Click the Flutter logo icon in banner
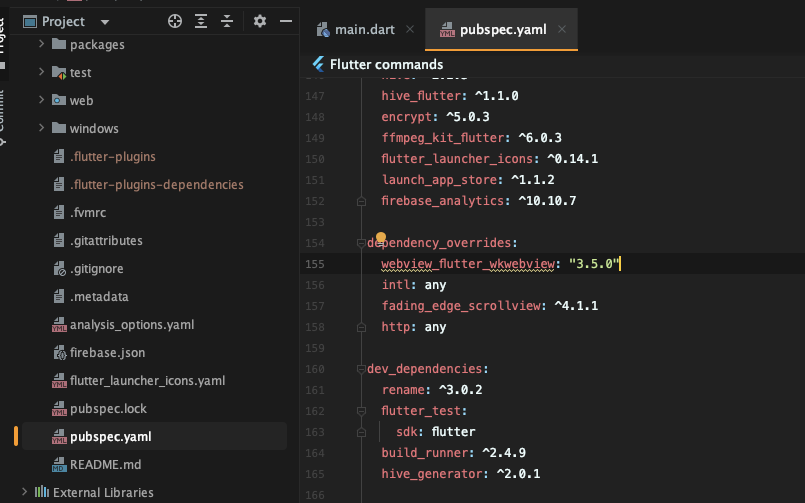The height and width of the screenshot is (503, 805). [x=318, y=64]
